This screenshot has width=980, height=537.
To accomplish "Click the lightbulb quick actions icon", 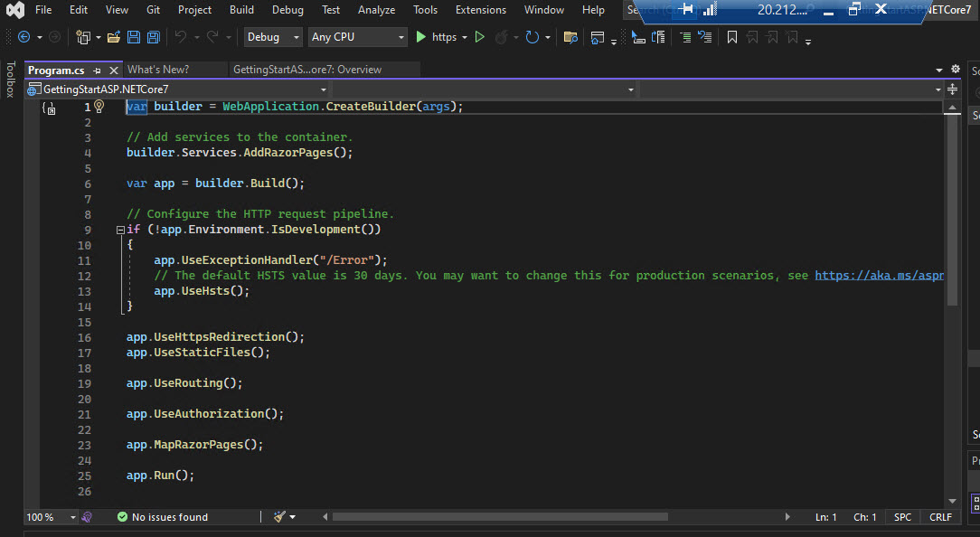I will (x=99, y=107).
